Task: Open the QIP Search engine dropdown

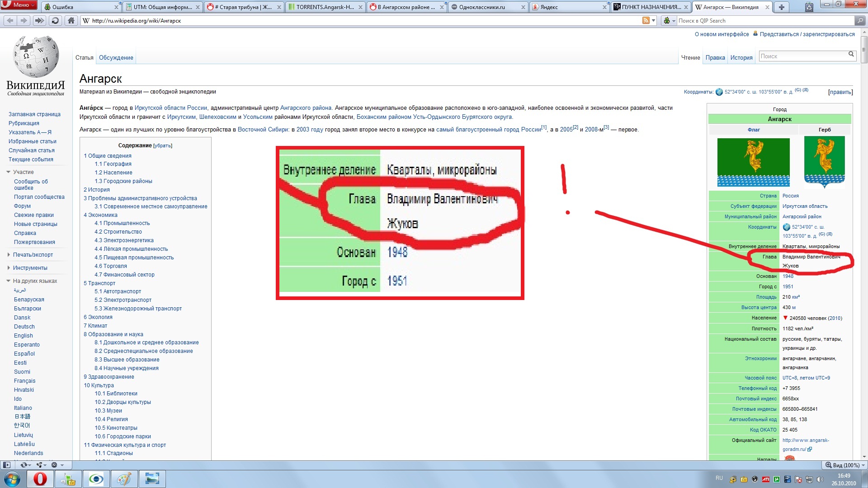Action: coord(669,21)
